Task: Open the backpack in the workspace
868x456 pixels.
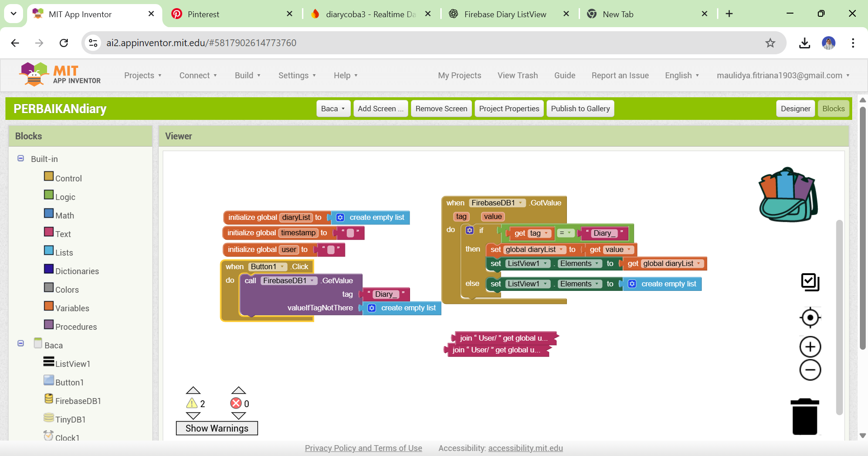Action: (x=788, y=195)
